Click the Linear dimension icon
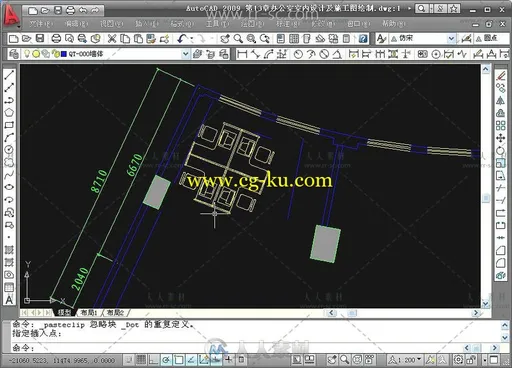The image size is (512, 368). 242,54
